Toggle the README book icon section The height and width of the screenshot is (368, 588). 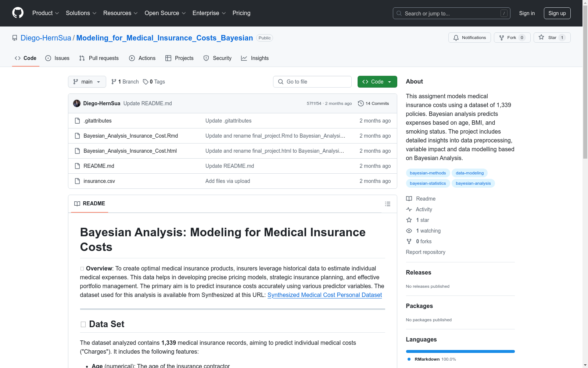coord(77,204)
